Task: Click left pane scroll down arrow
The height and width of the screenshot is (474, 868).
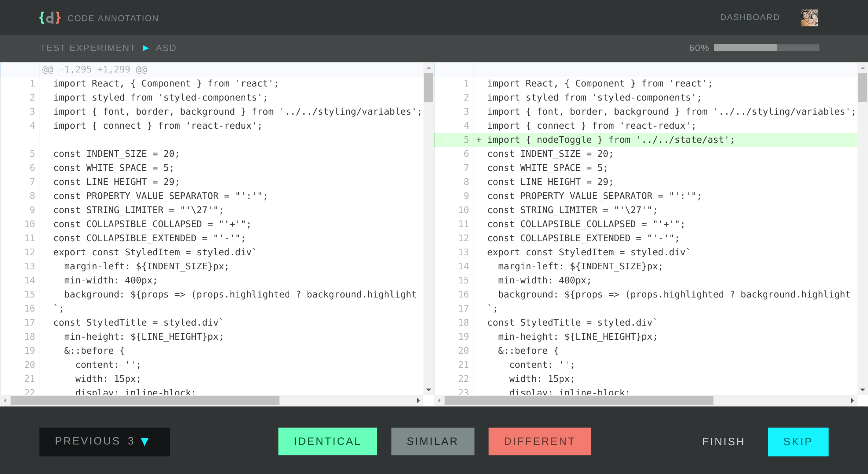Action: click(x=428, y=390)
